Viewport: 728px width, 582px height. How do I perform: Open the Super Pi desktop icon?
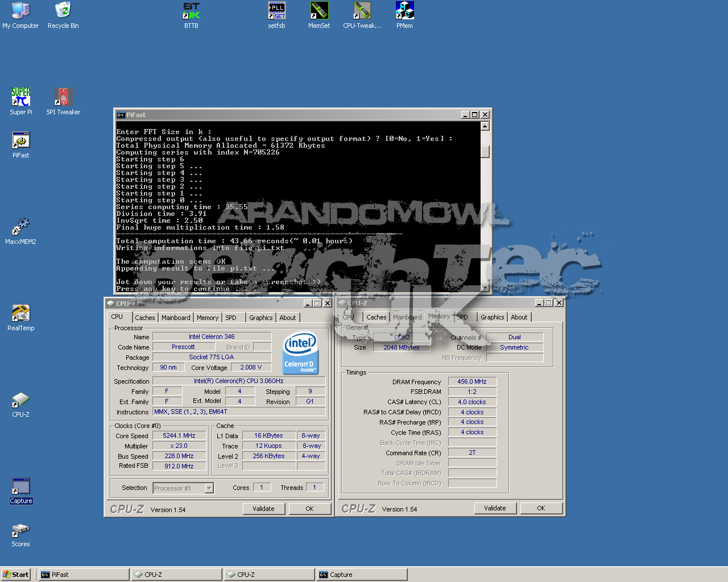(21, 101)
